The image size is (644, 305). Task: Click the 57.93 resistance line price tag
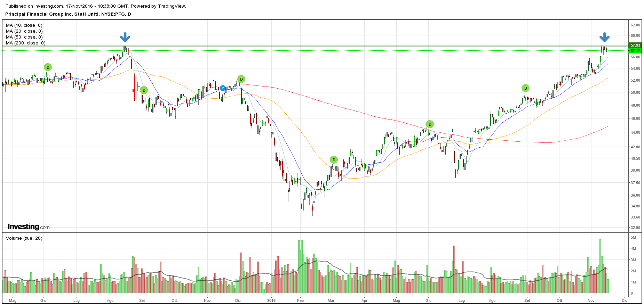click(x=635, y=46)
